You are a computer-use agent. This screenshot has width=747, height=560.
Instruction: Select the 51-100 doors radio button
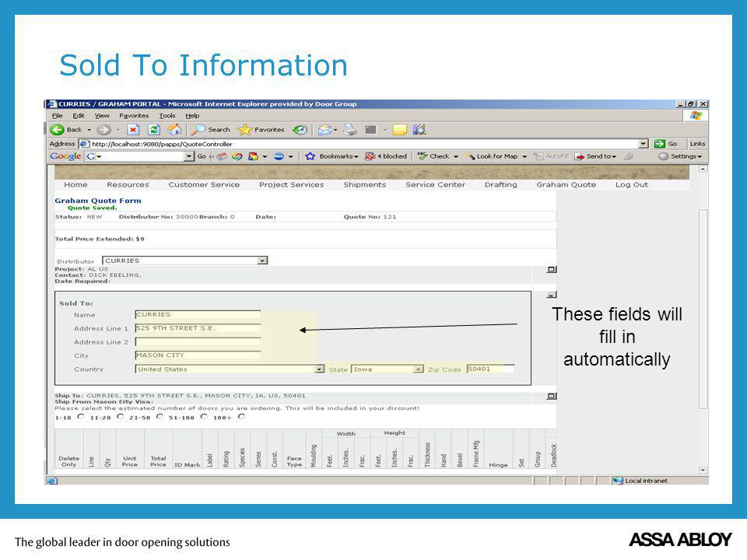coord(204,417)
